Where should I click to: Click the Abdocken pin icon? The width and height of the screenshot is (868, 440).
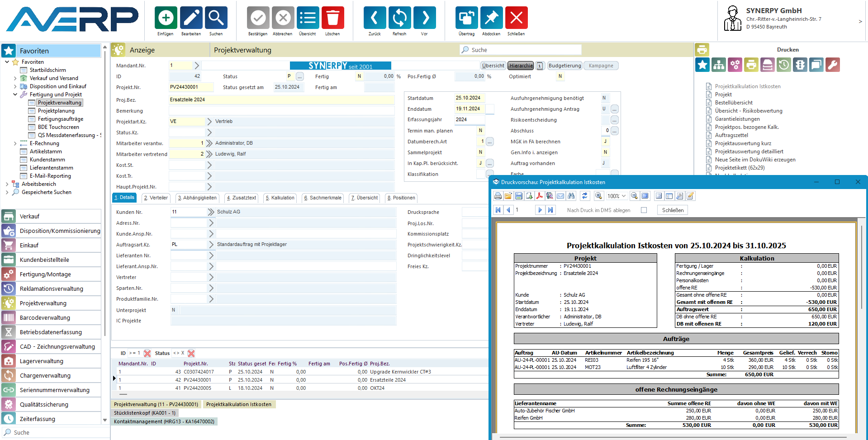tap(491, 18)
